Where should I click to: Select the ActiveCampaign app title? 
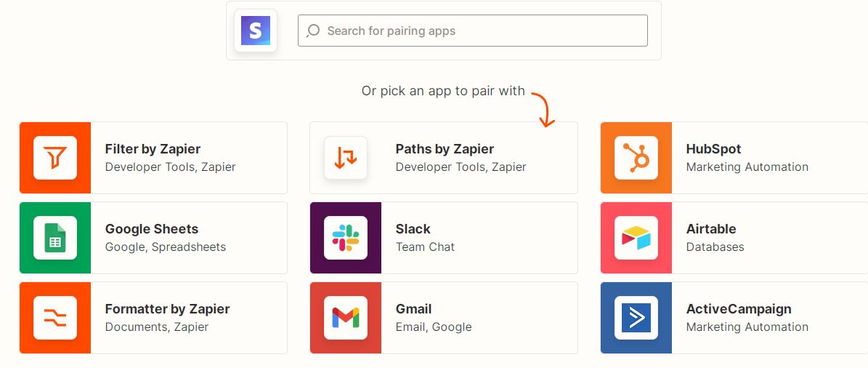[739, 309]
